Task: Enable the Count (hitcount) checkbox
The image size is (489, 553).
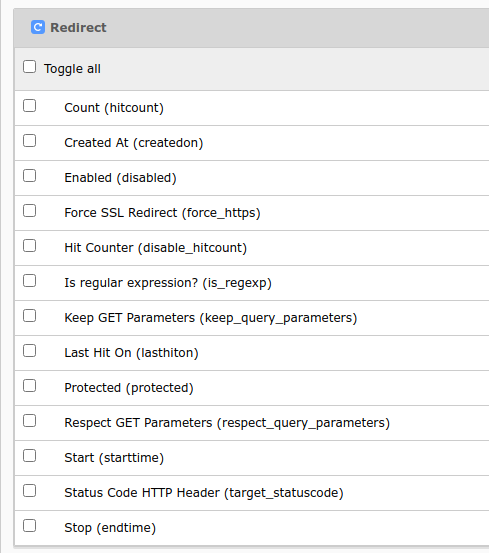Action: point(29,105)
